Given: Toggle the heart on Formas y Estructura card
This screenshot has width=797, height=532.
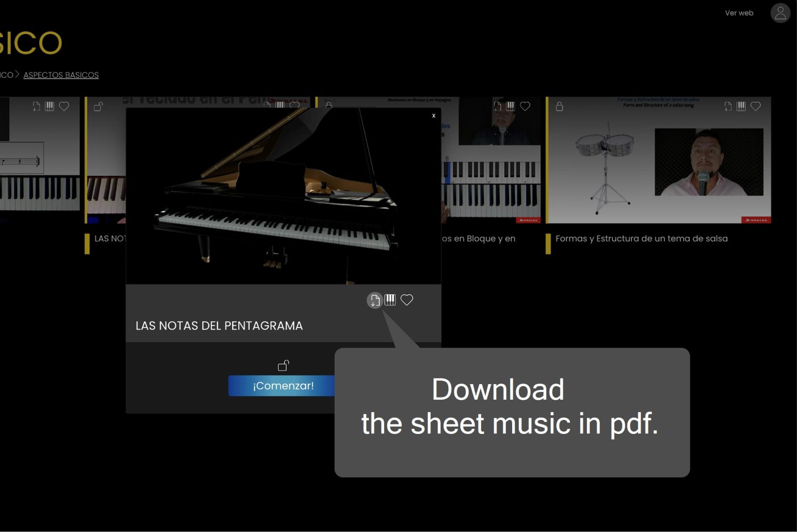Looking at the screenshot, I should (x=755, y=106).
